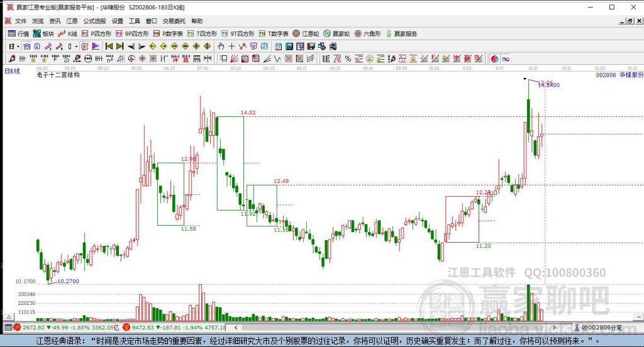Open the 赢家服务 service page
This screenshot has width=644, height=347.
point(401,34)
